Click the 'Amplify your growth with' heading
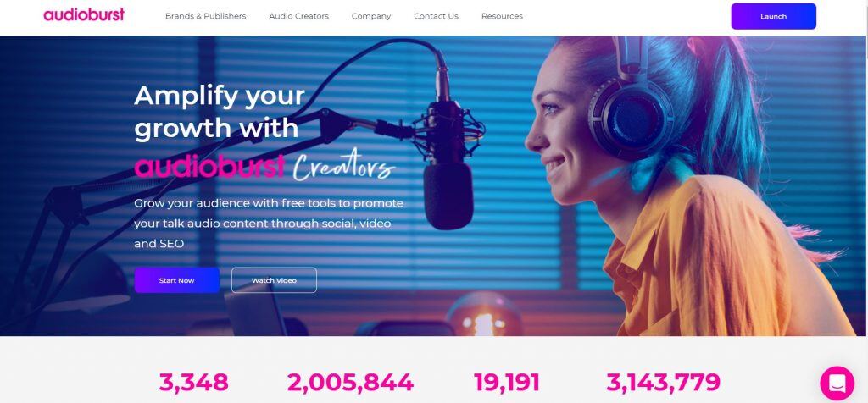Screen dimensions: 868x403 [x=220, y=112]
